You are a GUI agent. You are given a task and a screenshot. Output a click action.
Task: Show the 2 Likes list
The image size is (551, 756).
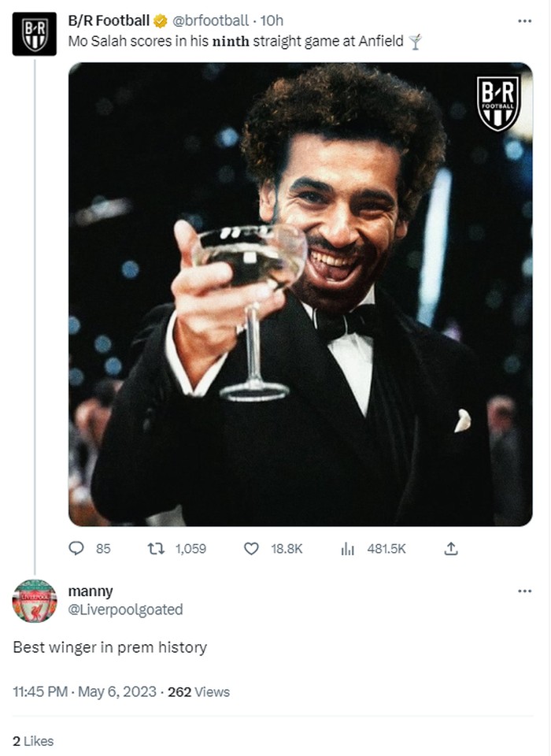(x=33, y=740)
